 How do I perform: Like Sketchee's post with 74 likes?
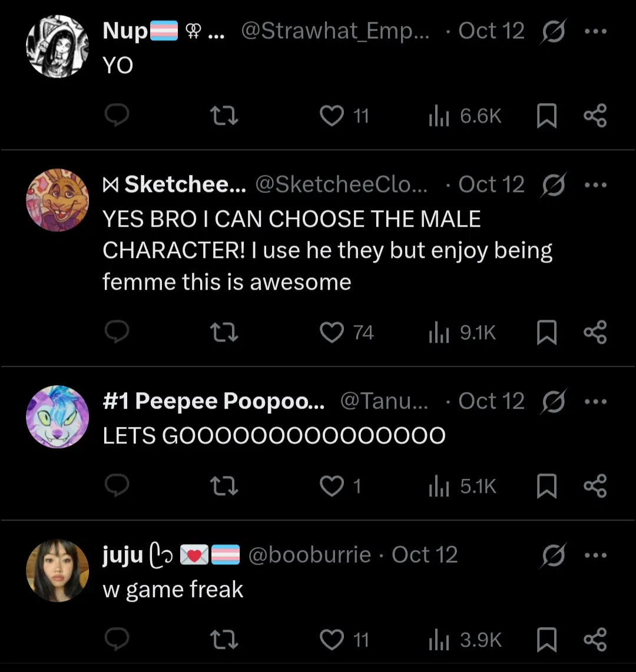point(332,333)
